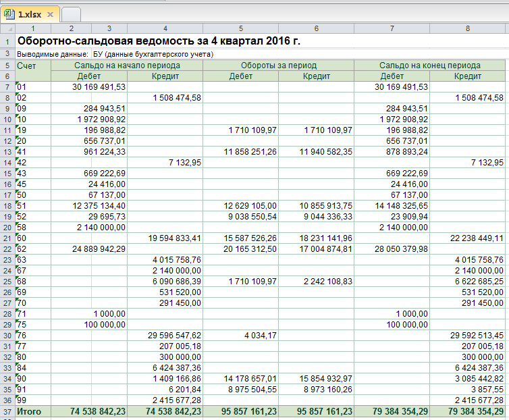
Task: Click the closing credit total 79 384 354,29
Action: click(467, 412)
